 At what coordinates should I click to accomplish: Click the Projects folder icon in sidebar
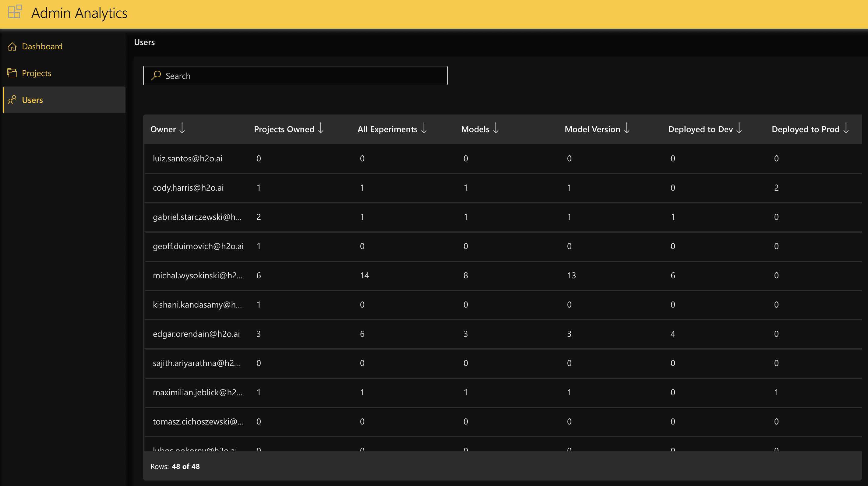click(x=12, y=72)
